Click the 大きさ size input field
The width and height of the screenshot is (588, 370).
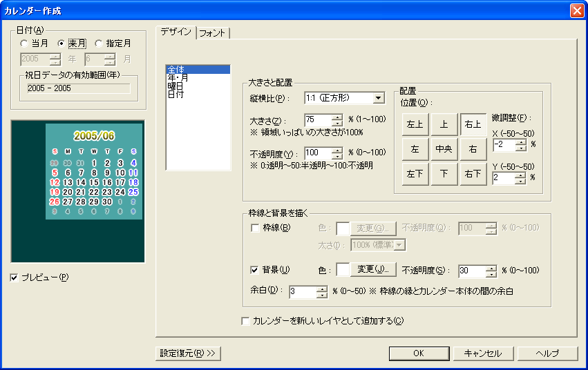click(317, 121)
